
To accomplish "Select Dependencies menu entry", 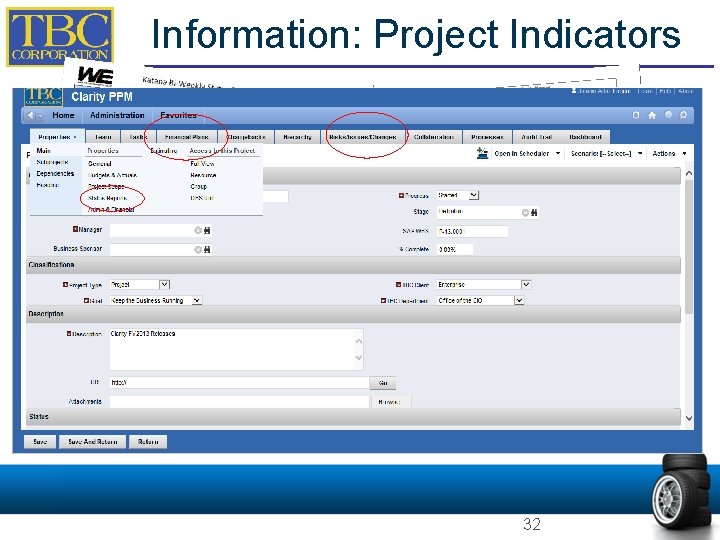I will 55,174.
